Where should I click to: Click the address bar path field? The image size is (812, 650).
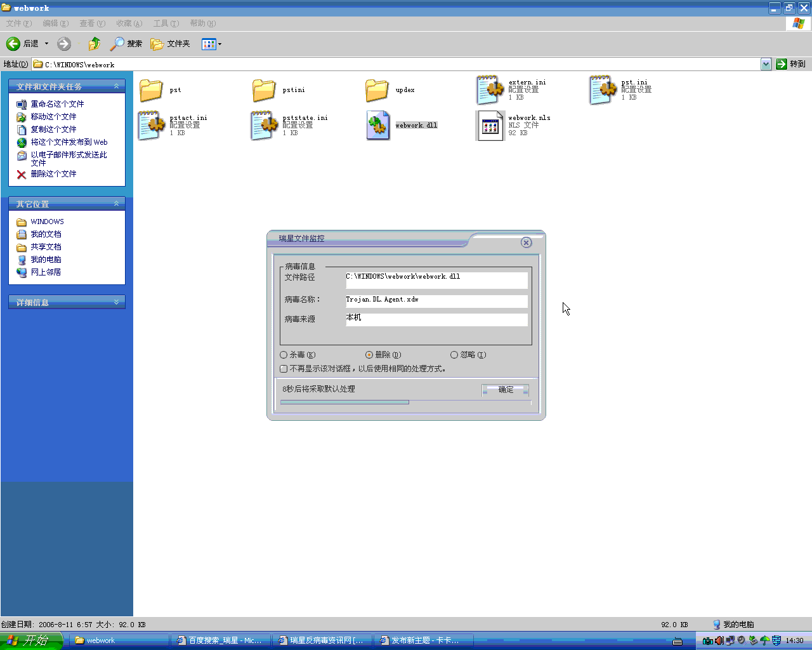click(396, 64)
